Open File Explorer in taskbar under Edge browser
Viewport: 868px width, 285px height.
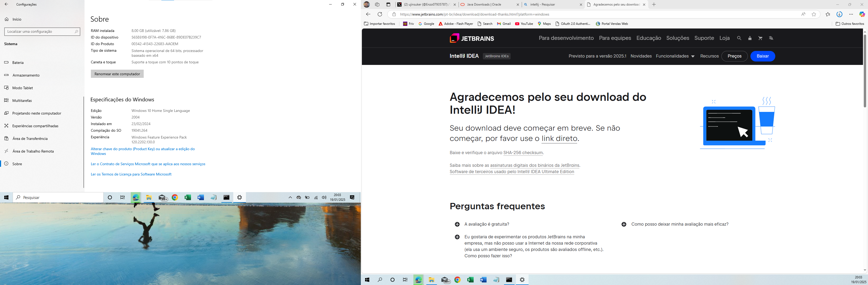coord(431,280)
